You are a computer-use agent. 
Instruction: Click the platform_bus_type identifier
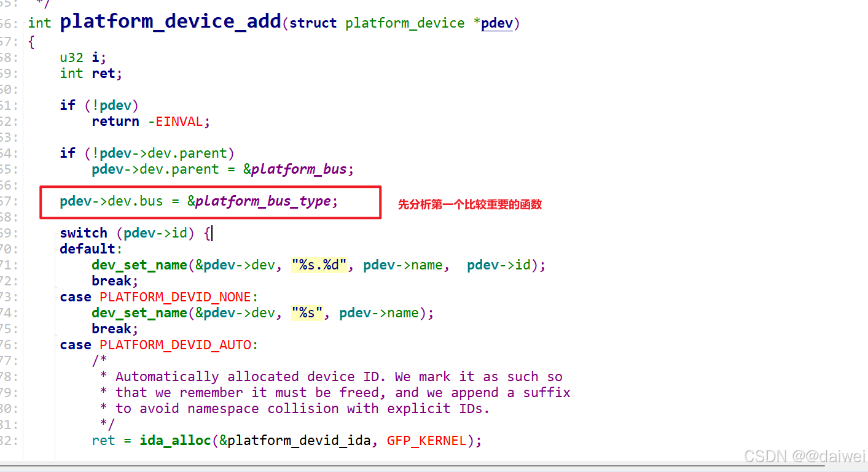pyautogui.click(x=263, y=201)
